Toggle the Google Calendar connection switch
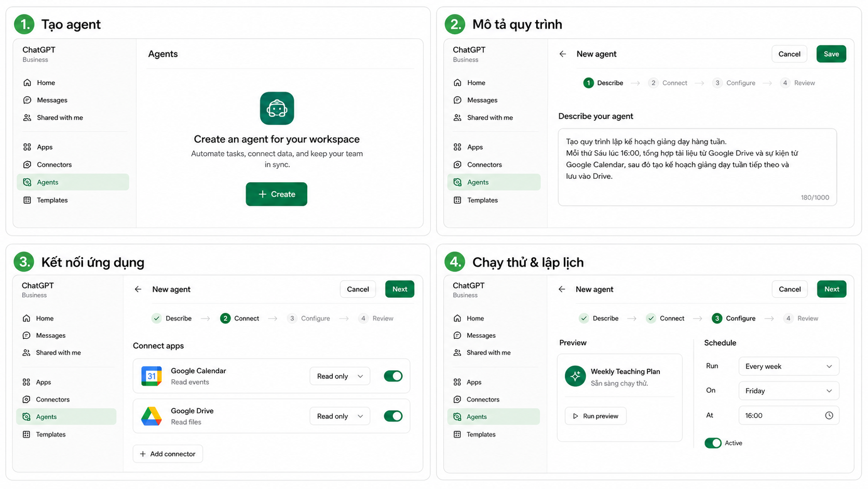Screen dimensions: 868x489 [x=393, y=376]
